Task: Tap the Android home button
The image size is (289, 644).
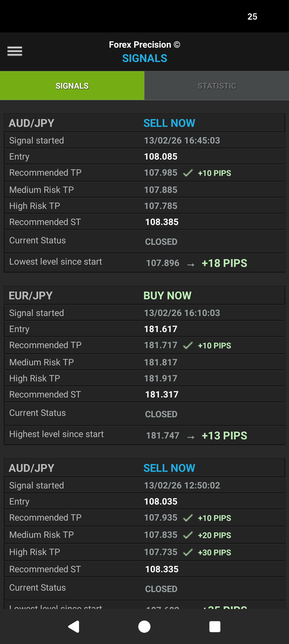Action: 144,626
